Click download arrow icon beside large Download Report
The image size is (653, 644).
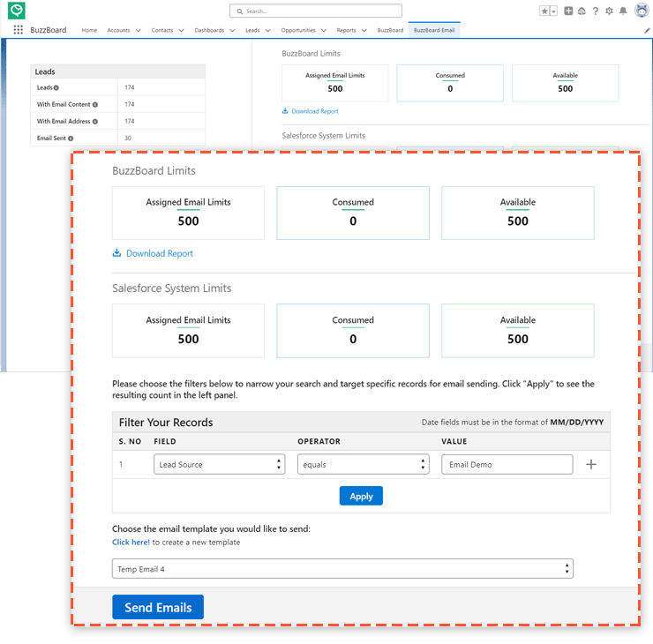coord(117,252)
